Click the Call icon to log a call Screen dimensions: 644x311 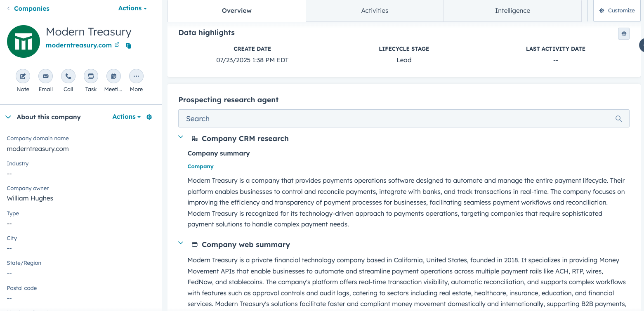[68, 76]
